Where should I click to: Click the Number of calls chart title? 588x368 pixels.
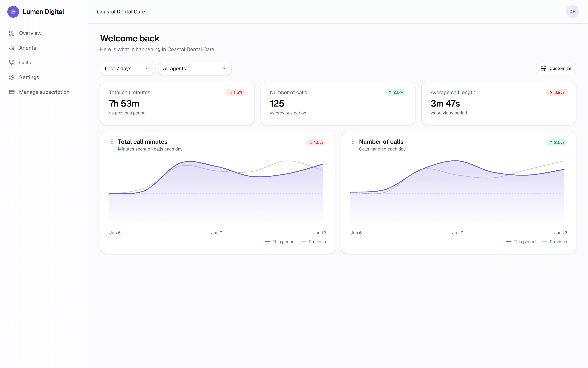point(381,142)
